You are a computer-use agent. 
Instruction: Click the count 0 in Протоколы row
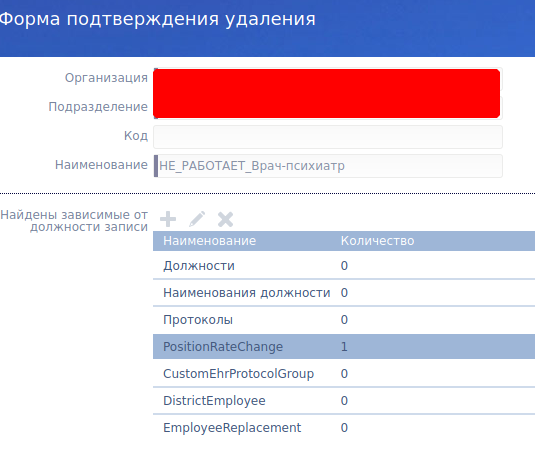pyautogui.click(x=344, y=320)
